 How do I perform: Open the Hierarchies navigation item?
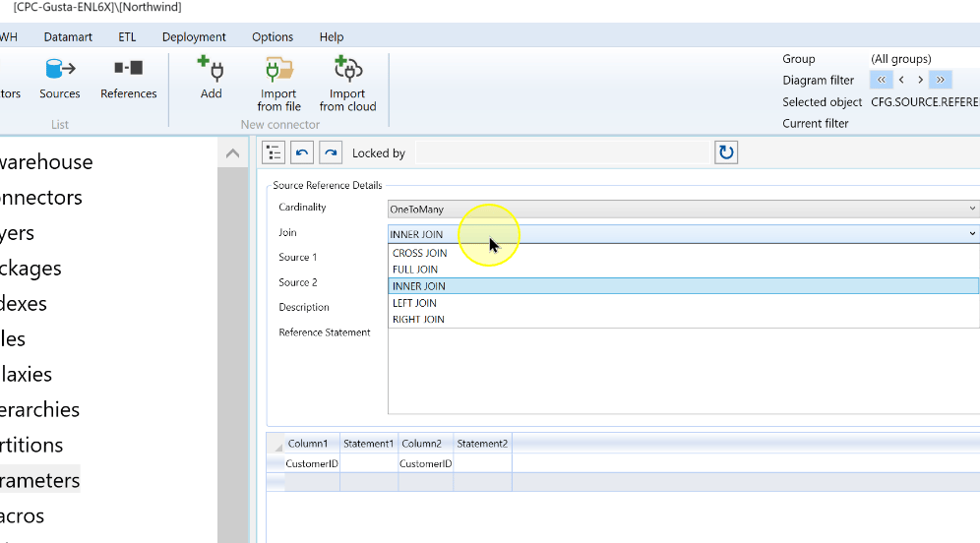39,409
